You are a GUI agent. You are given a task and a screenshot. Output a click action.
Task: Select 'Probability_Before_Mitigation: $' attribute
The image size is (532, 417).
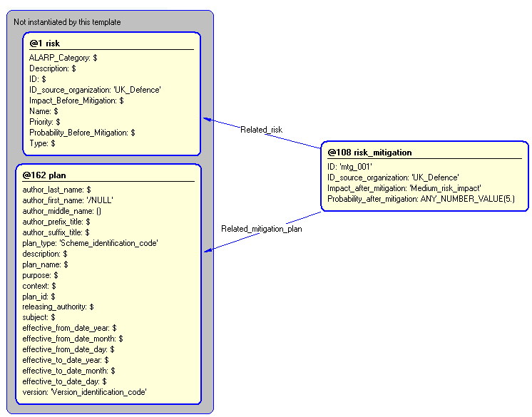coord(82,133)
